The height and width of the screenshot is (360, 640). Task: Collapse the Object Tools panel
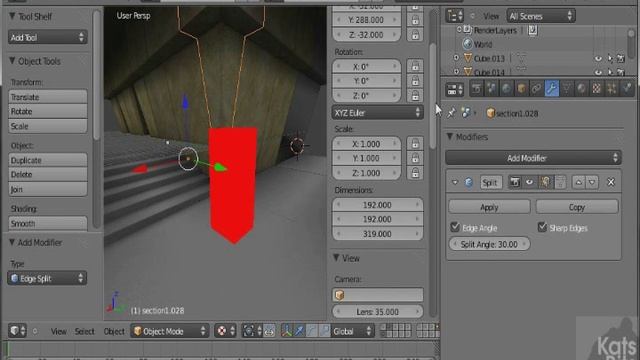[x=12, y=61]
